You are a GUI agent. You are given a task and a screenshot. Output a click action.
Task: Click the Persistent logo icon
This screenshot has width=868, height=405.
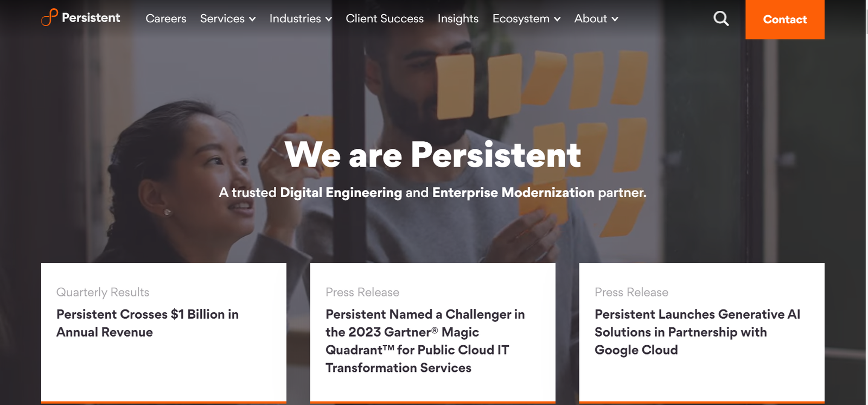click(49, 17)
